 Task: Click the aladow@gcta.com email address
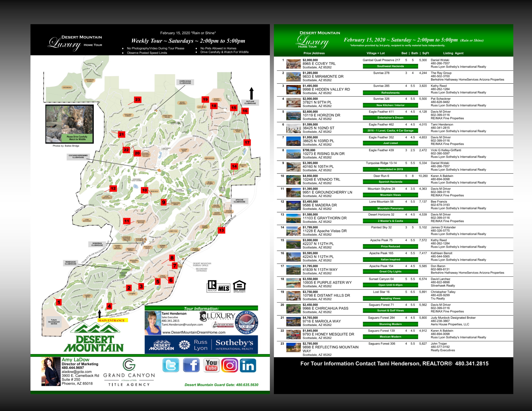[x=77, y=372]
